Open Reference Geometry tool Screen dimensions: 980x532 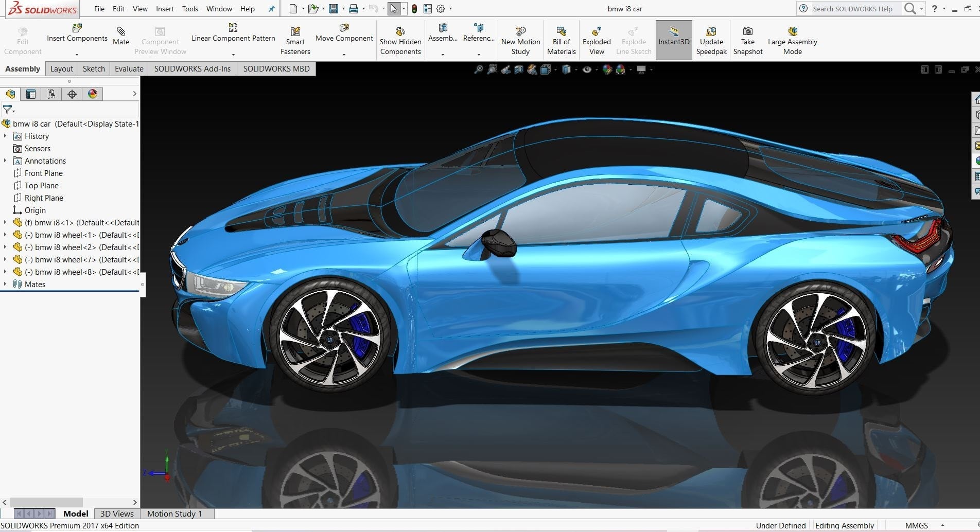coord(479,33)
